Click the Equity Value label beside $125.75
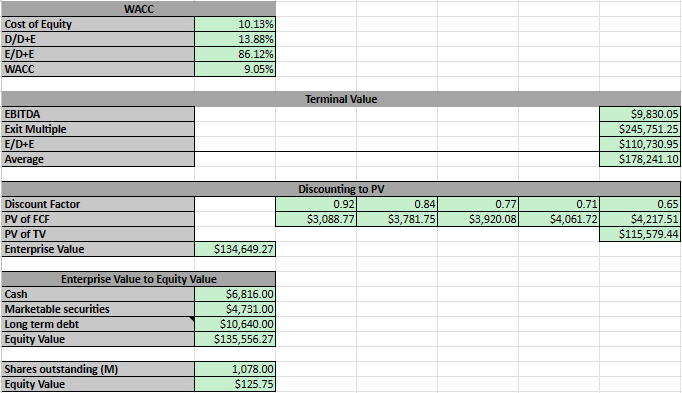 click(x=98, y=384)
